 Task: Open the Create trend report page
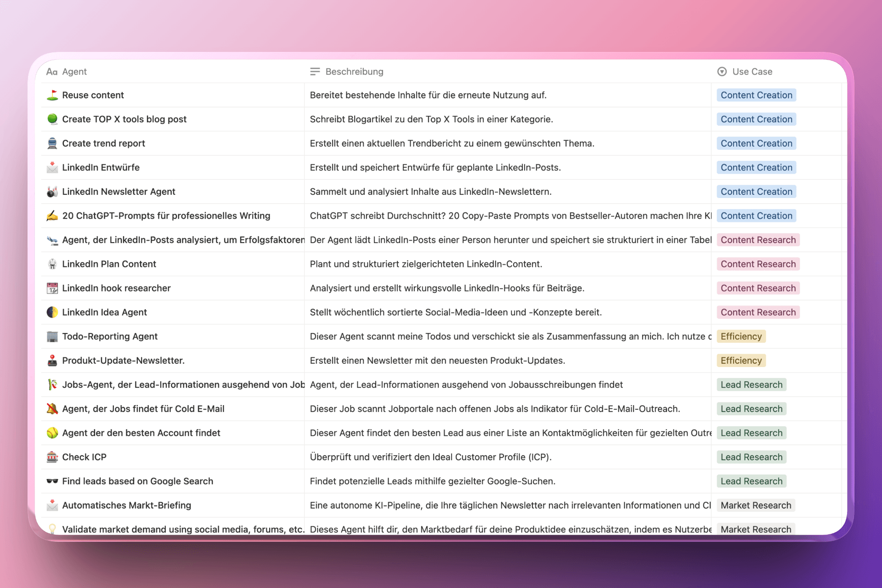(x=103, y=143)
